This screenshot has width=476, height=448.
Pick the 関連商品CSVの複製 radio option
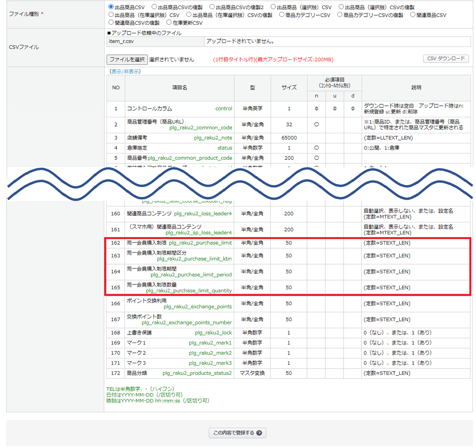[x=111, y=23]
